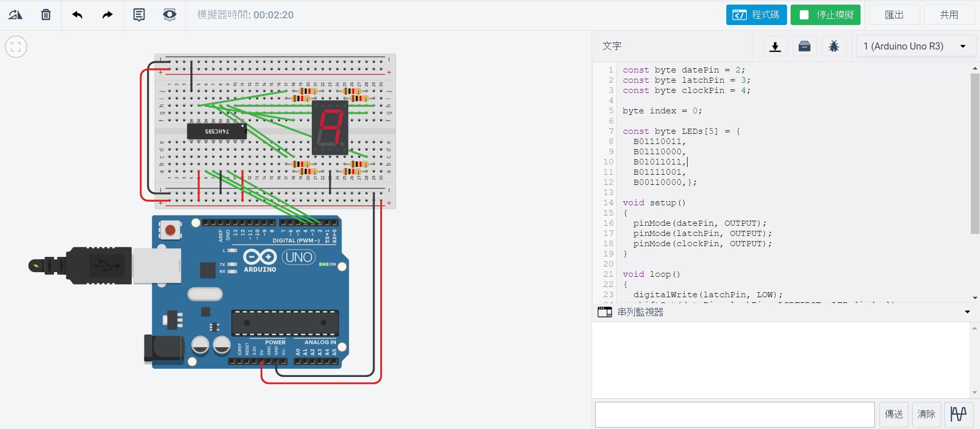980x429 pixels.
Task: Click the code line "byte index = 0;"
Action: [662, 111]
